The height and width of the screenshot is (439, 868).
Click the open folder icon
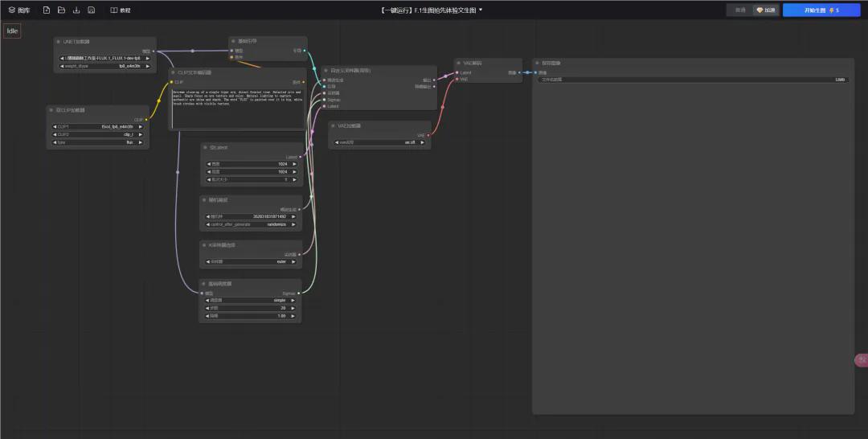coord(61,10)
